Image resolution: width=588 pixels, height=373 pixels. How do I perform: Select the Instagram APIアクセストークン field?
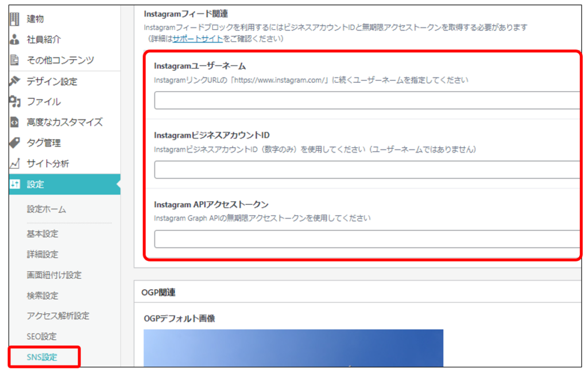367,239
